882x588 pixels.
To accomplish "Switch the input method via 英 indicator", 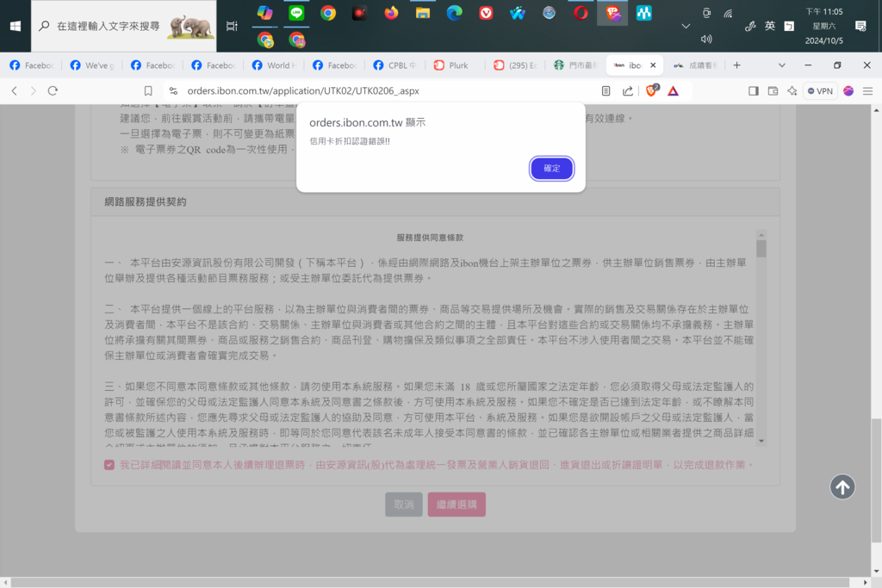I will (x=769, y=26).
